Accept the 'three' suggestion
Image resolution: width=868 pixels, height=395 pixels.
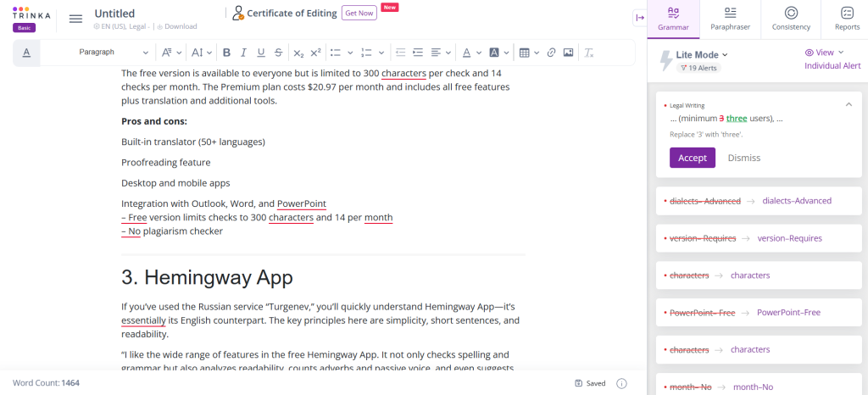(x=692, y=158)
